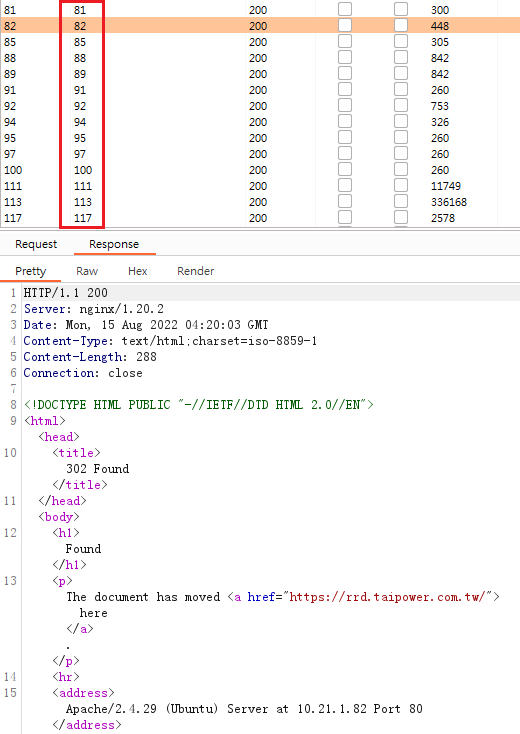
Task: Click the row with length 11749
Action: (260, 186)
